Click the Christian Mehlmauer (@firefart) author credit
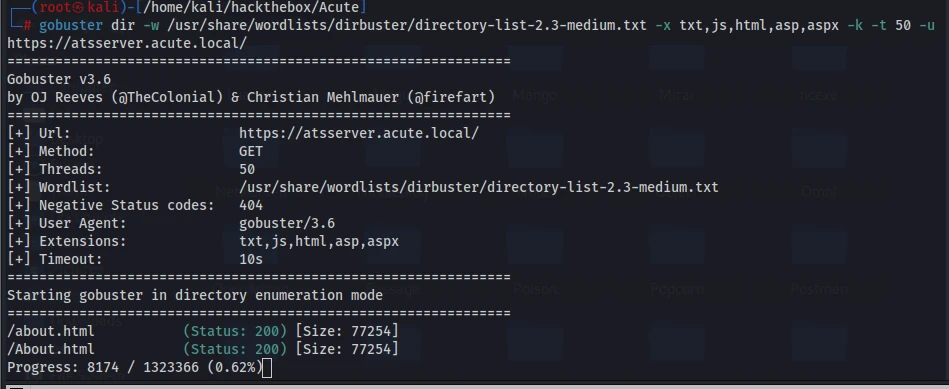 (x=371, y=97)
